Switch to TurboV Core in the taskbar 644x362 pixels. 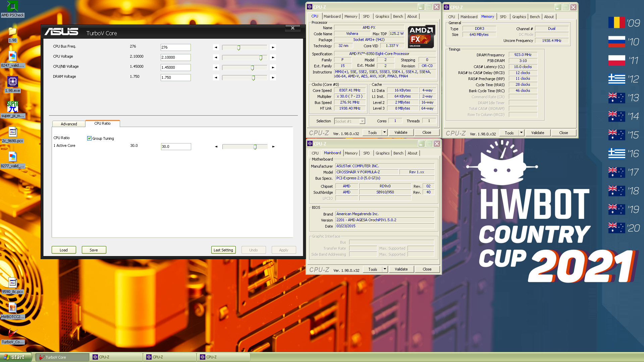point(62,357)
